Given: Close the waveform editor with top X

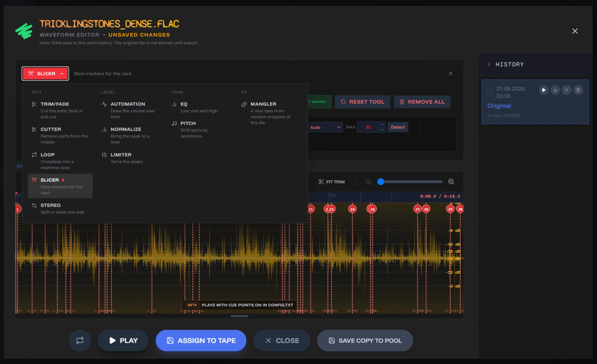Looking at the screenshot, I should coord(575,31).
